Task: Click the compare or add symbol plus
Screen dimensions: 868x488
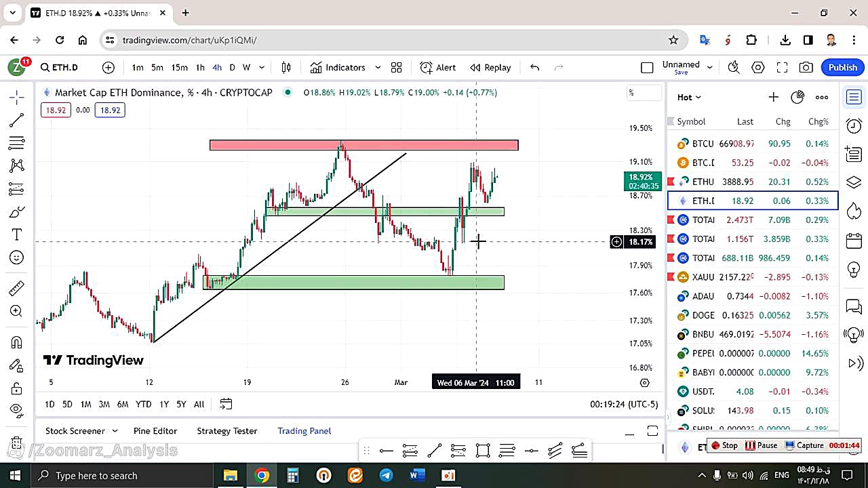Action: pyautogui.click(x=108, y=67)
